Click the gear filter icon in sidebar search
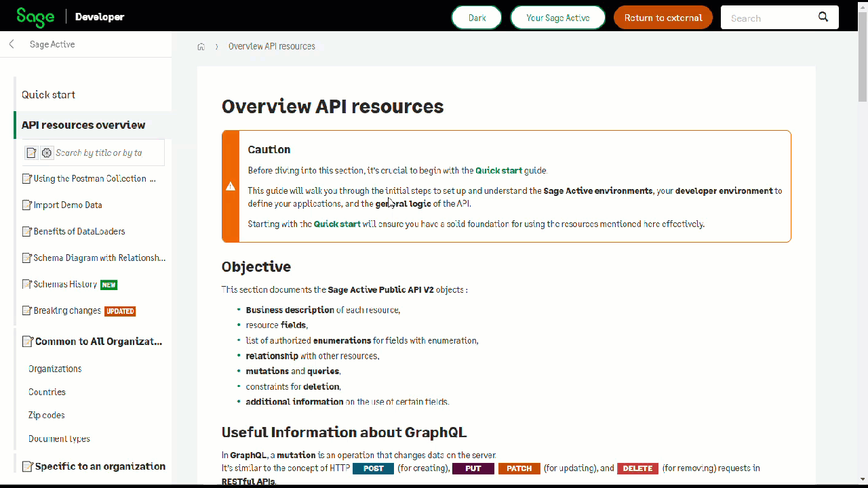 47,152
